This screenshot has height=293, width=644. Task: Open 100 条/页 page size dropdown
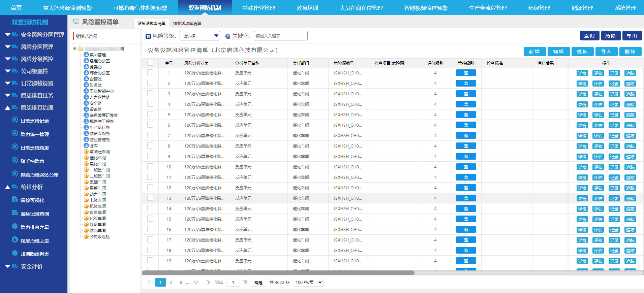pyautogui.click(x=308, y=282)
